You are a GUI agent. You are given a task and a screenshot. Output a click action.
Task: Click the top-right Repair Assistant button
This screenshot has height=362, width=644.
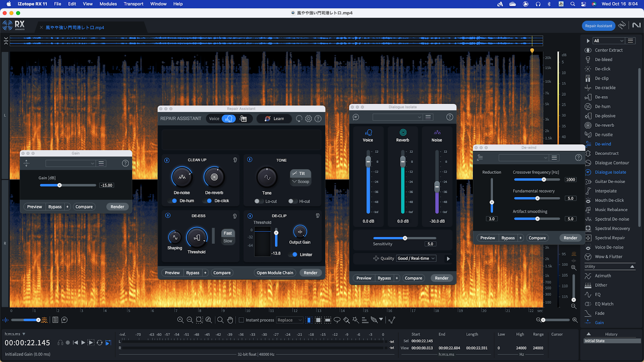pyautogui.click(x=599, y=26)
